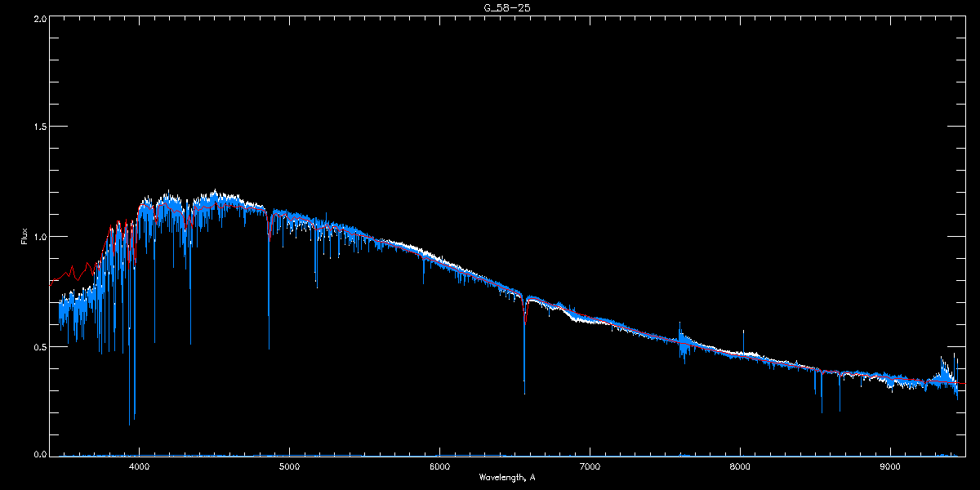Click the deepest absorption line bottom near 3950
The width and height of the screenshot is (980, 490).
(x=129, y=424)
